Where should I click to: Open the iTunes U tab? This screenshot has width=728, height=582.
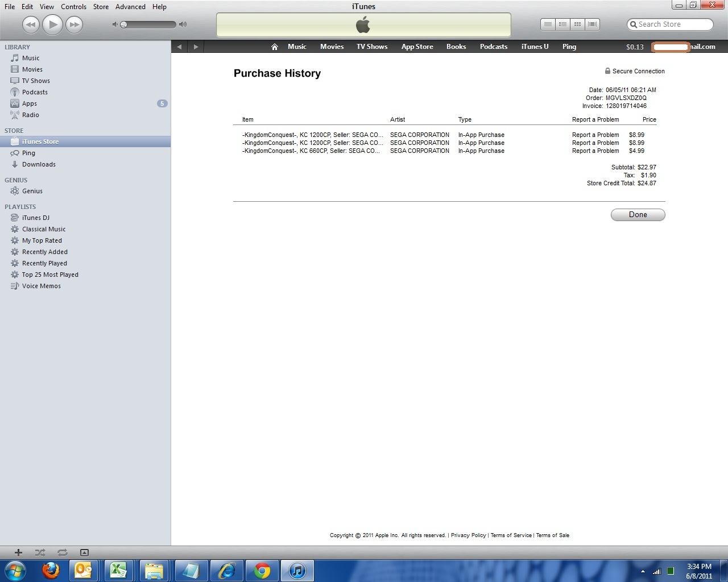[535, 47]
